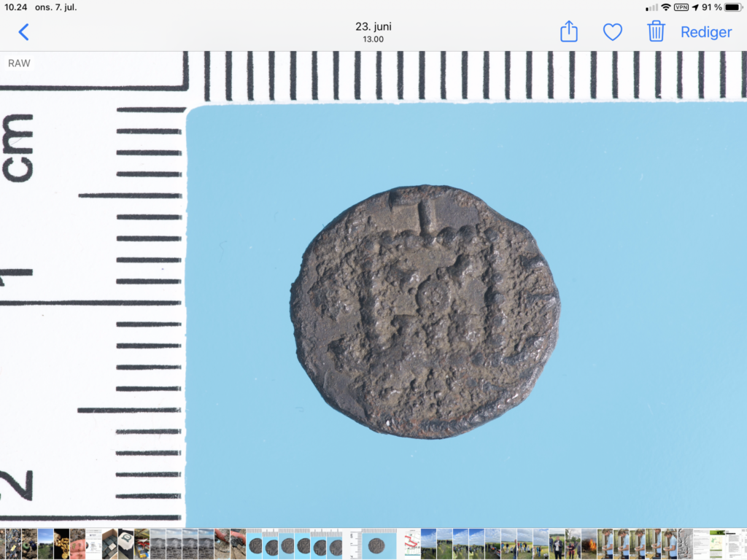This screenshot has height=560, width=747.
Task: Open the green bead on soil thumbnail
Action: [x=29, y=544]
